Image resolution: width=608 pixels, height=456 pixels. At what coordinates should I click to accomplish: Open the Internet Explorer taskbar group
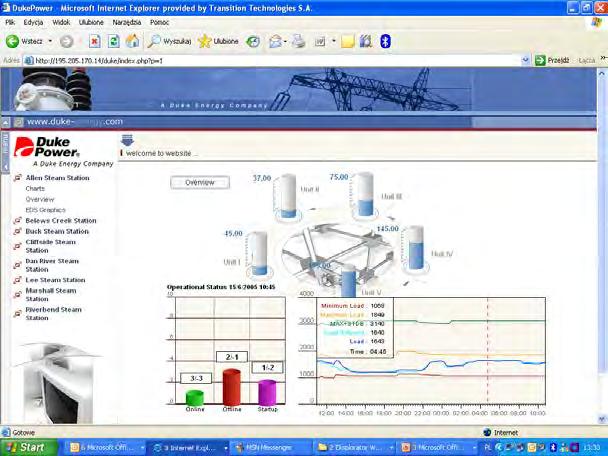(x=188, y=447)
